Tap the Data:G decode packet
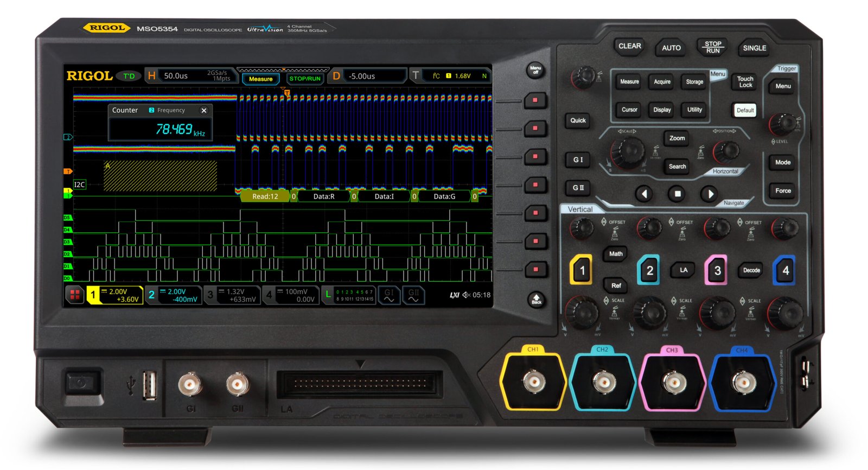The image size is (868, 470). pyautogui.click(x=444, y=196)
